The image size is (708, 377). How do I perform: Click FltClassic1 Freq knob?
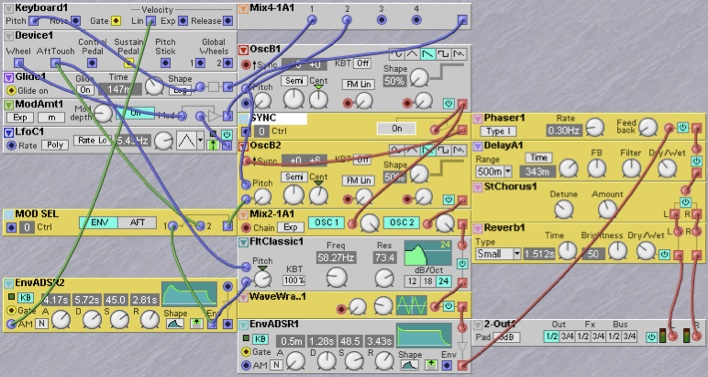click(336, 278)
